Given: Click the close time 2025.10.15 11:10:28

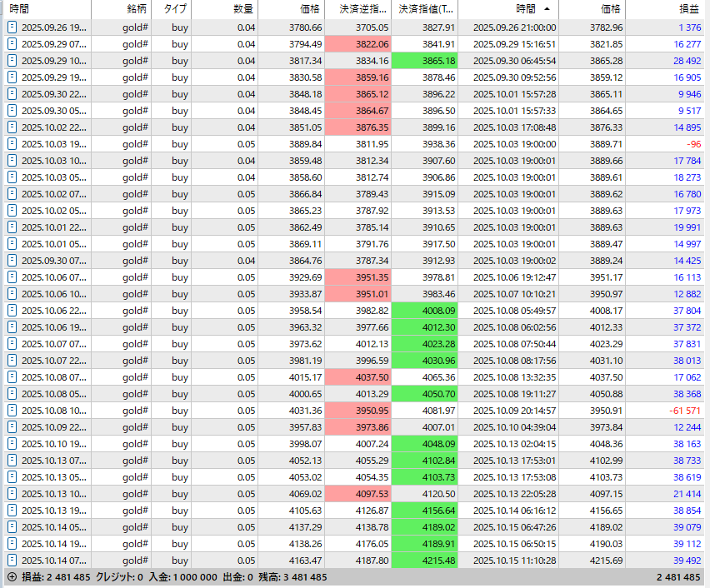Looking at the screenshot, I should tap(514, 561).
